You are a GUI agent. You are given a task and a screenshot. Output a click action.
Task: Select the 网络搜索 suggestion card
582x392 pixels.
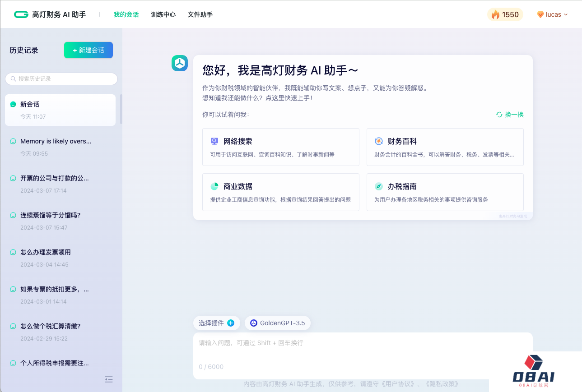pos(281,147)
